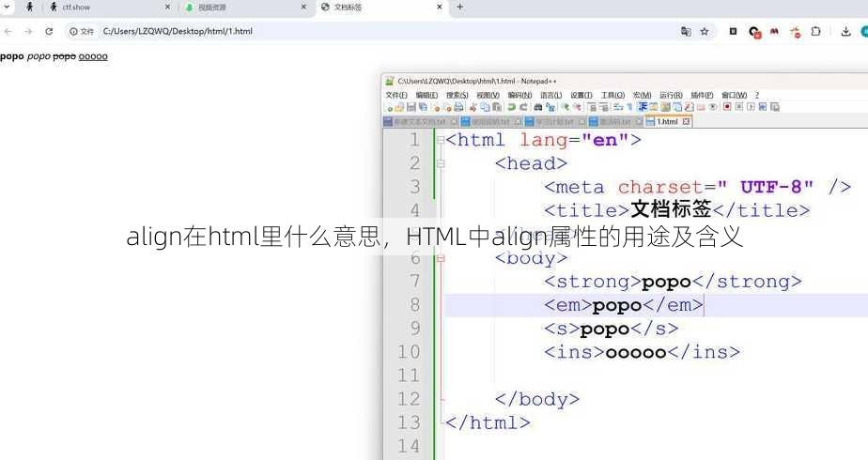Open the 窗口(W) menu in Notepad++

pos(734,95)
